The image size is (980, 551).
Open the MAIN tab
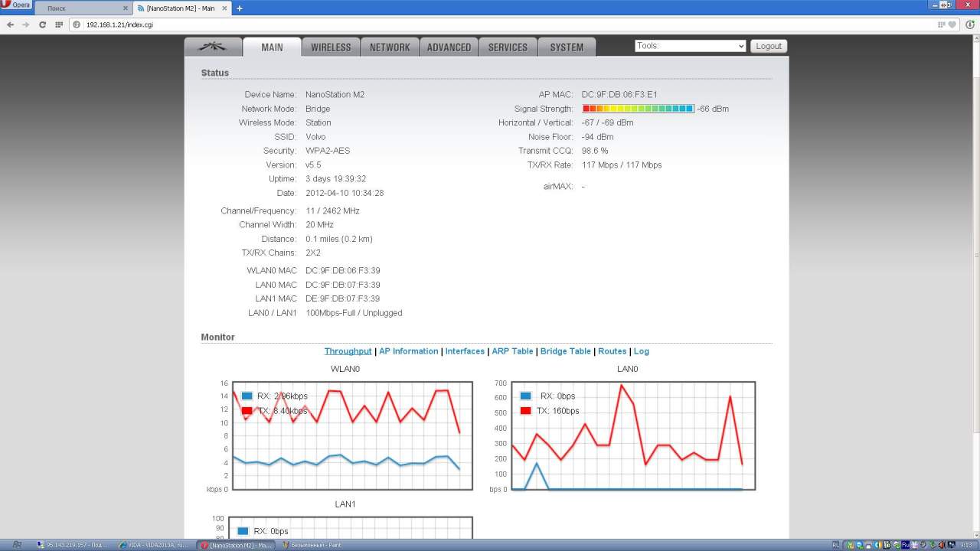[x=272, y=47]
